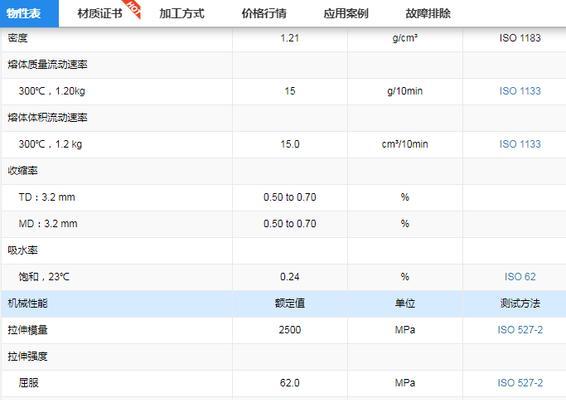Open the 材质证书 tab
This screenshot has width=566, height=400.
[100, 13]
